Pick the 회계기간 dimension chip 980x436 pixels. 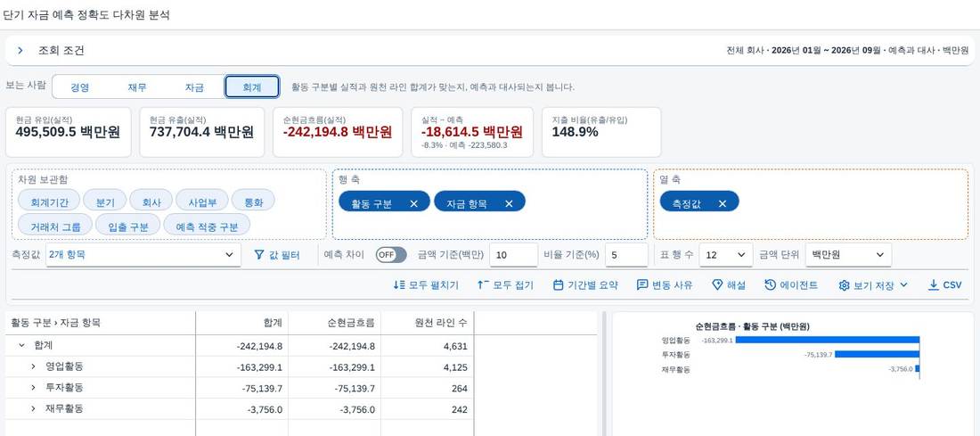tap(49, 201)
